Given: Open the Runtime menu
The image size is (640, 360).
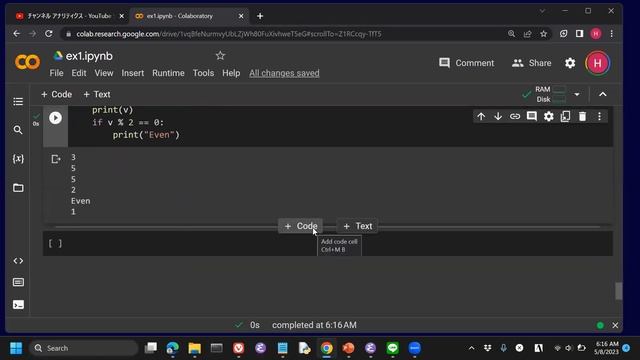Looking at the screenshot, I should (168, 73).
